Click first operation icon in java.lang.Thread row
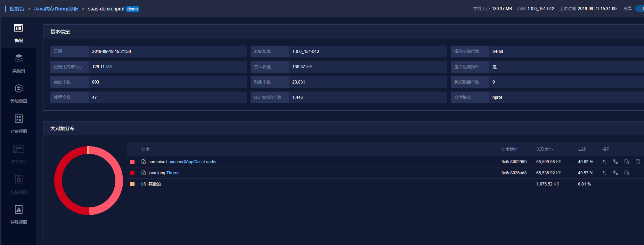 (604, 173)
